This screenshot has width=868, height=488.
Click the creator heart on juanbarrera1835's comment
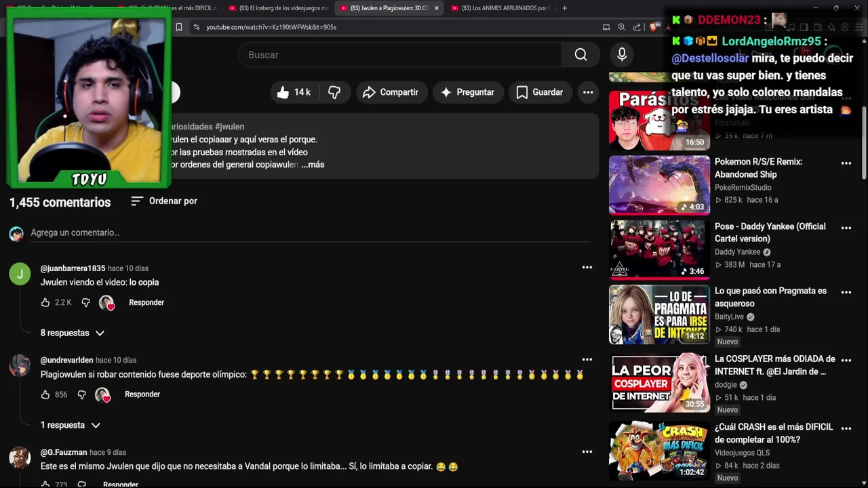pyautogui.click(x=106, y=303)
